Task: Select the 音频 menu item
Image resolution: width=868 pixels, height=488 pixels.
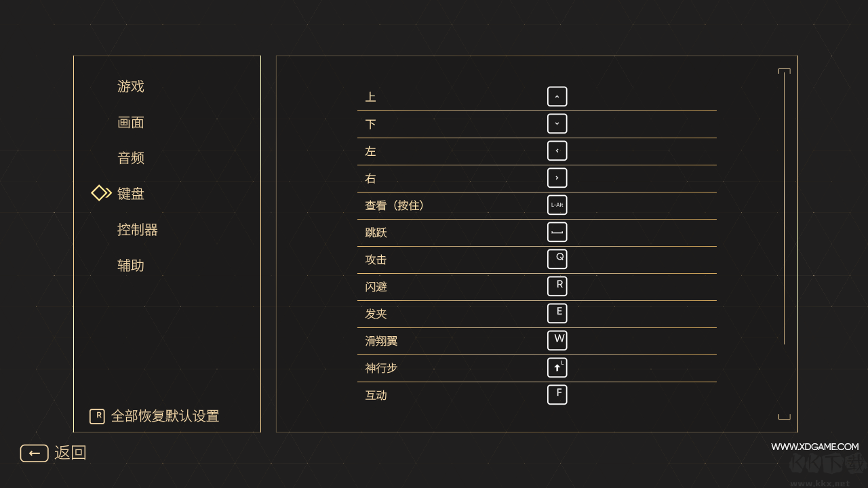Action: pos(131,158)
